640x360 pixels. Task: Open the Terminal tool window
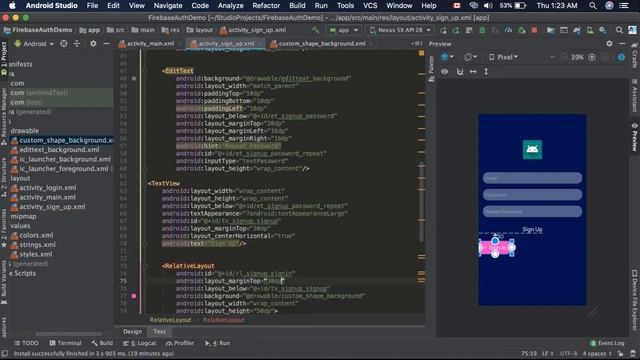(x=65, y=343)
